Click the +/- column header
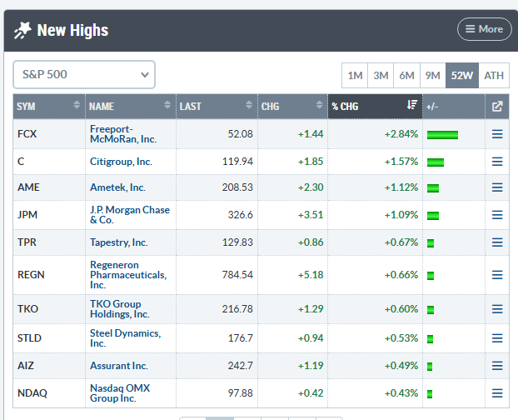This screenshot has width=518, height=420. coord(454,107)
